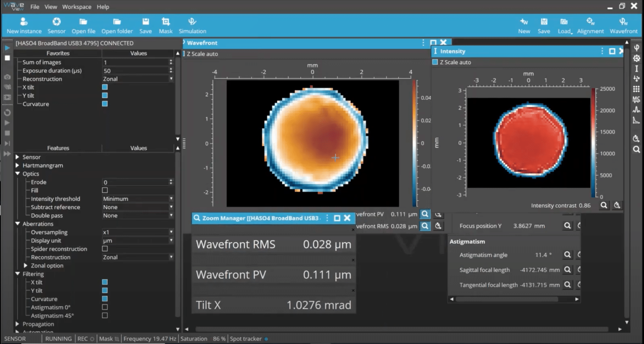
Task: Open the Workspace menu
Action: coord(76,6)
